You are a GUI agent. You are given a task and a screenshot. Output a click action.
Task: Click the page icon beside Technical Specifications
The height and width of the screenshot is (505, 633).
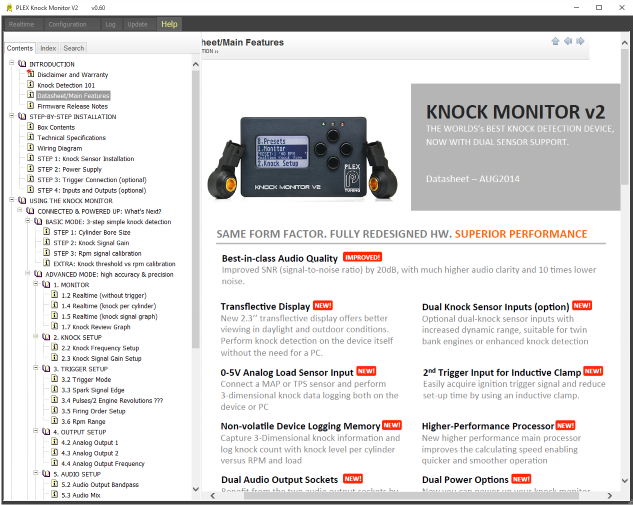click(30, 137)
